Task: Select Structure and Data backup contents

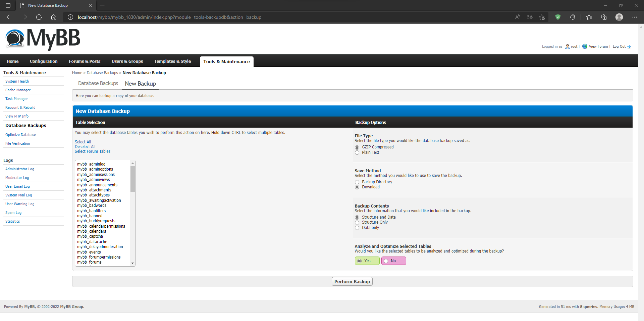Action: coord(357,218)
